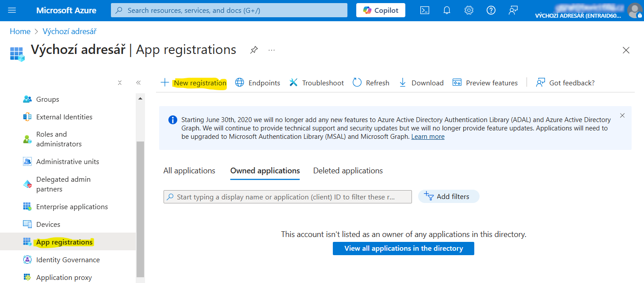Open the help question mark icon
The height and width of the screenshot is (283, 644).
click(491, 10)
